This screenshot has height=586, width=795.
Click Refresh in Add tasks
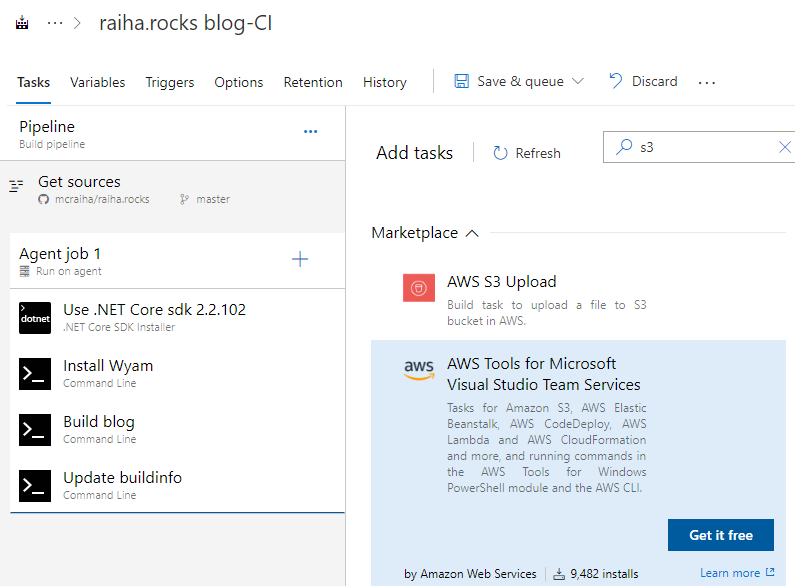(x=527, y=153)
